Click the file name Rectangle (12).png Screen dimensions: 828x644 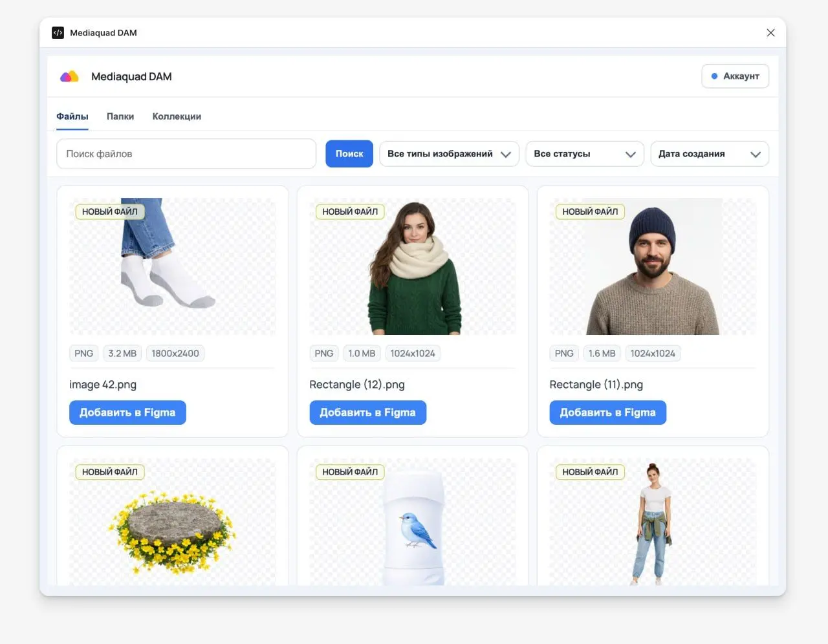pyautogui.click(x=357, y=385)
